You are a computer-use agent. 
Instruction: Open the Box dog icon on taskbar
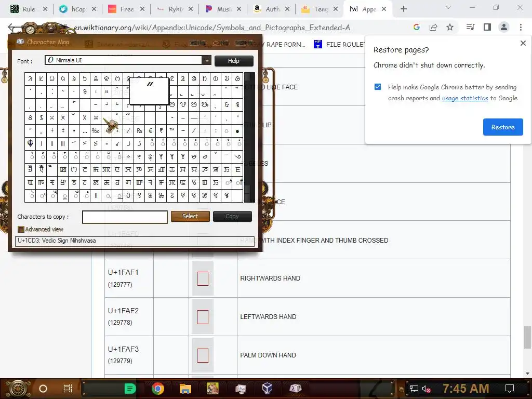212,389
